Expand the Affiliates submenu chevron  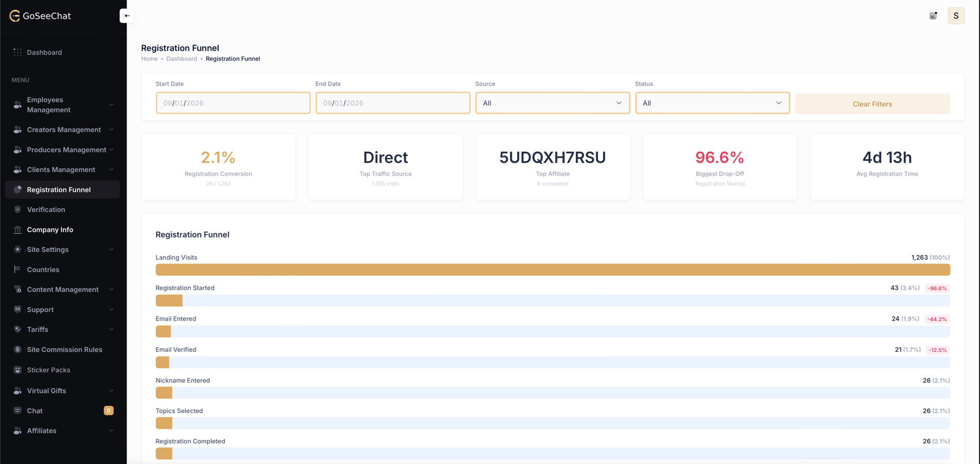click(x=111, y=431)
